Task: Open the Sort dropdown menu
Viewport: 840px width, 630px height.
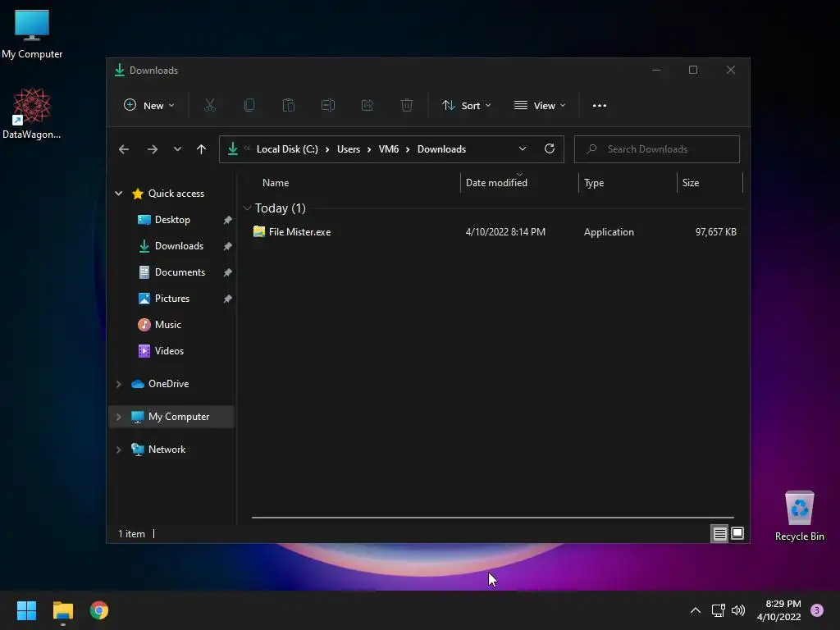Action: point(466,106)
